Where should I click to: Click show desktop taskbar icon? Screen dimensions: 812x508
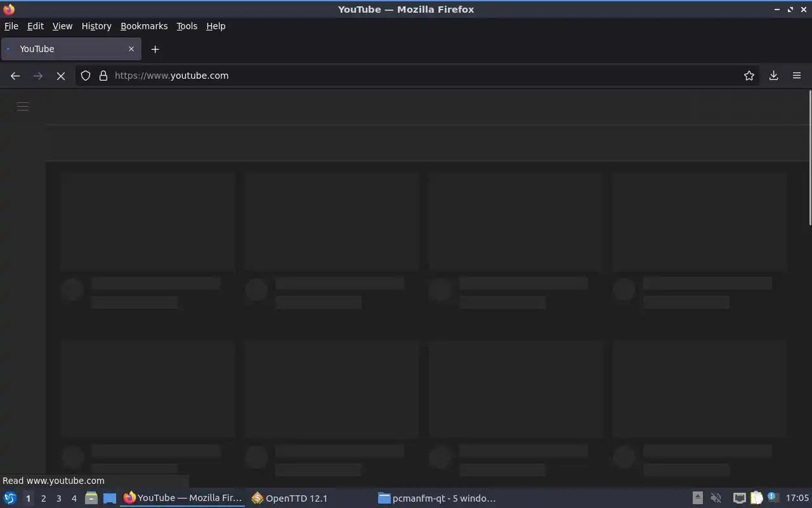tap(110, 498)
